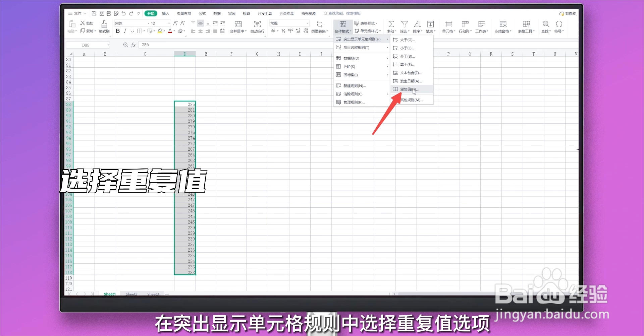Select the Duplicate Values (重复值) menu item

412,89
